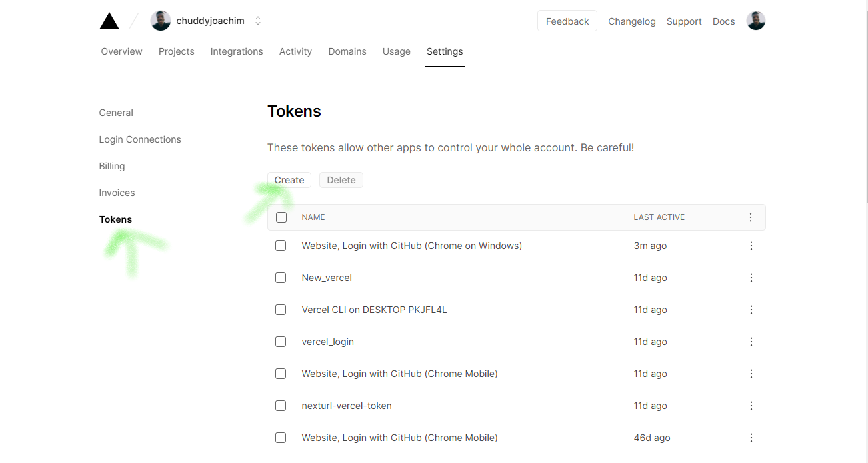Click the Vercel triangle logo

click(x=109, y=20)
